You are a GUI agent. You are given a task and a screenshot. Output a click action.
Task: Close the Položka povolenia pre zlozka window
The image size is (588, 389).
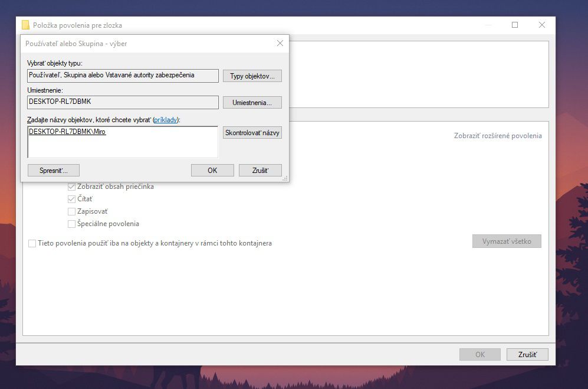point(542,25)
